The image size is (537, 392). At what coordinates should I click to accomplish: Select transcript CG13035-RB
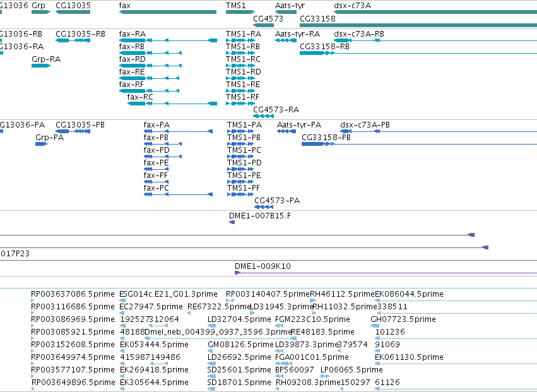click(x=81, y=34)
